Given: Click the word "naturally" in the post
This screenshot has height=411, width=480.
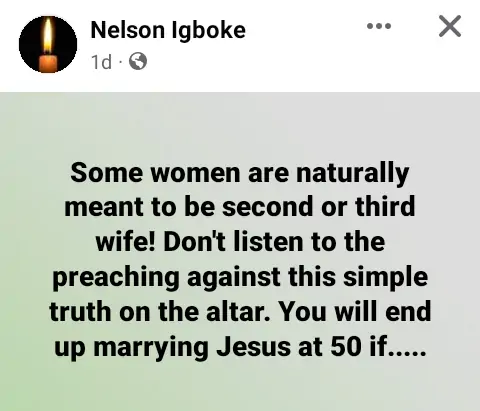Looking at the screenshot, I should pyautogui.click(x=353, y=174).
